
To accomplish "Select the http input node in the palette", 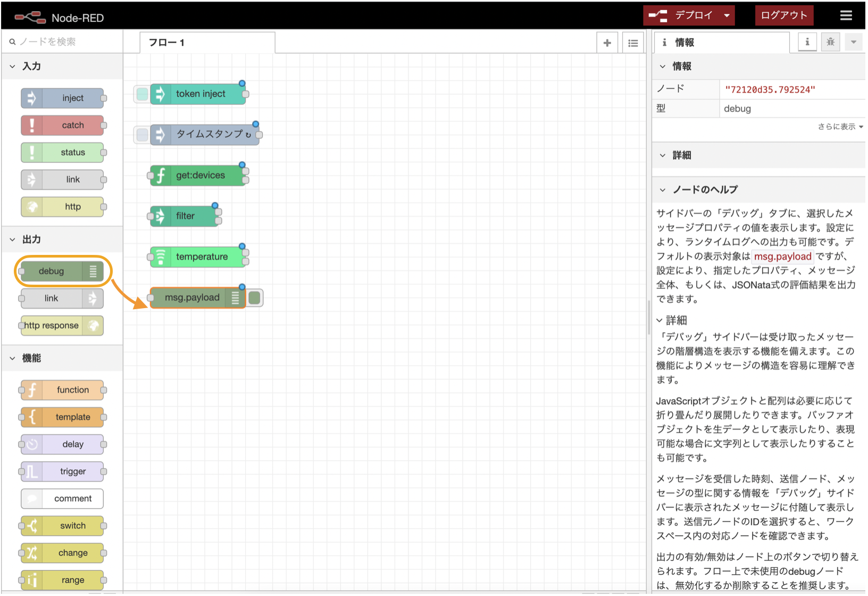I will click(62, 206).
